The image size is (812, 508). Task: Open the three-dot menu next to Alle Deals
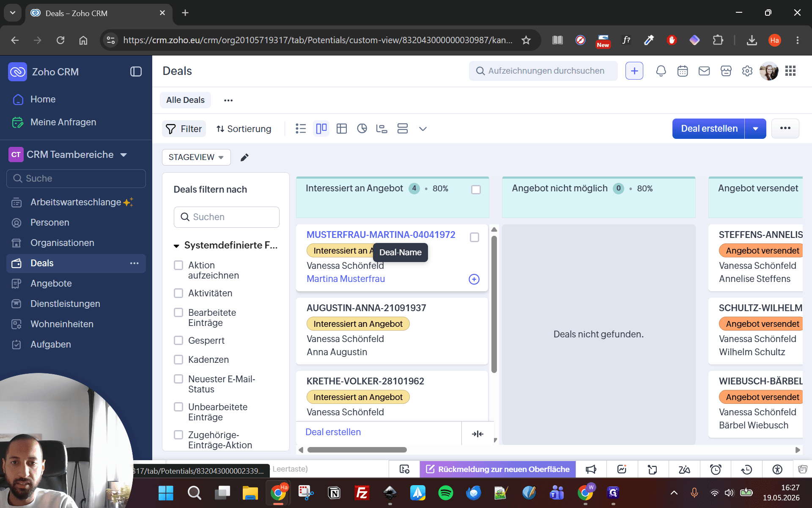click(x=228, y=100)
